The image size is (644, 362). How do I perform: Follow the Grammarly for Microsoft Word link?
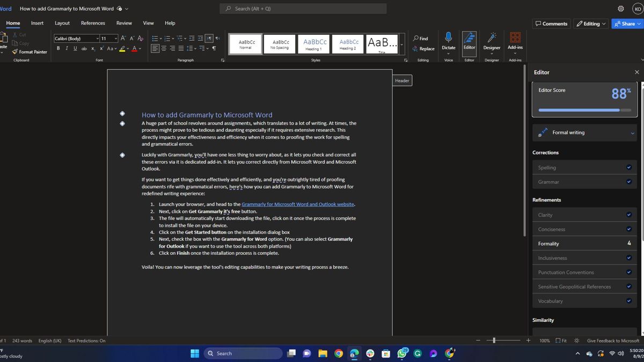coord(298,204)
